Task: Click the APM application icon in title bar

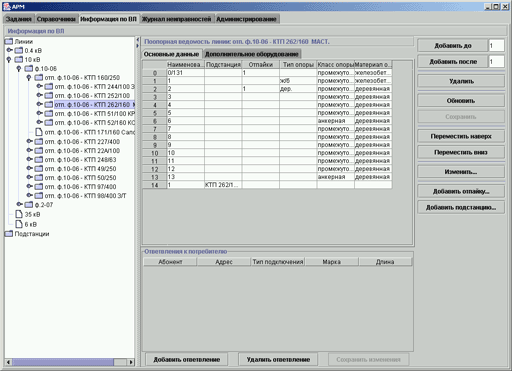Action: pos(6,6)
